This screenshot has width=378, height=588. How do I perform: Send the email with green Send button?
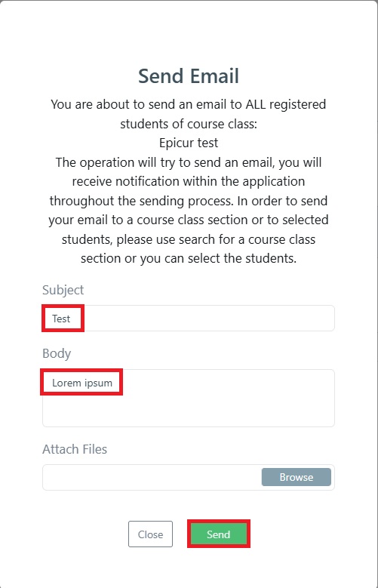tap(218, 534)
